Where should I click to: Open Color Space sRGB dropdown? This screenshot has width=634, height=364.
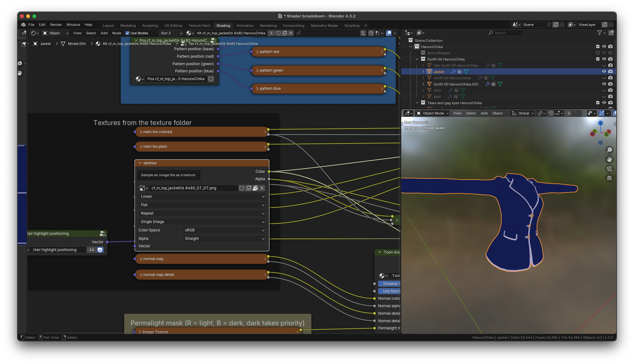point(224,230)
